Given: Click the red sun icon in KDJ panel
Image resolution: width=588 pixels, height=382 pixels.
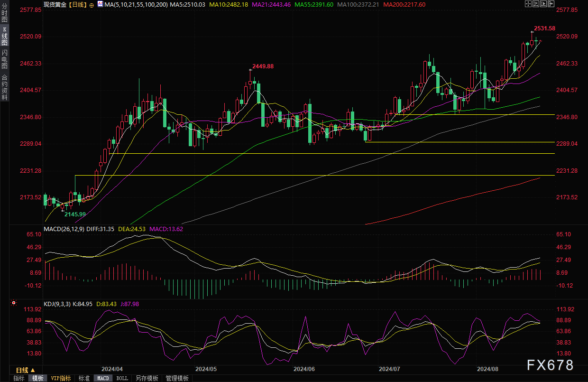Looking at the screenshot, I should coord(14,303).
